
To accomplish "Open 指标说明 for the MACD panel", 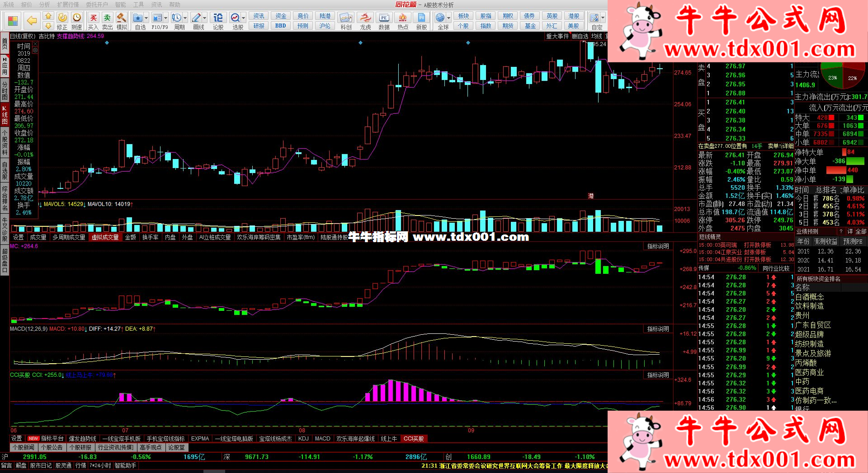I will (x=657, y=329).
